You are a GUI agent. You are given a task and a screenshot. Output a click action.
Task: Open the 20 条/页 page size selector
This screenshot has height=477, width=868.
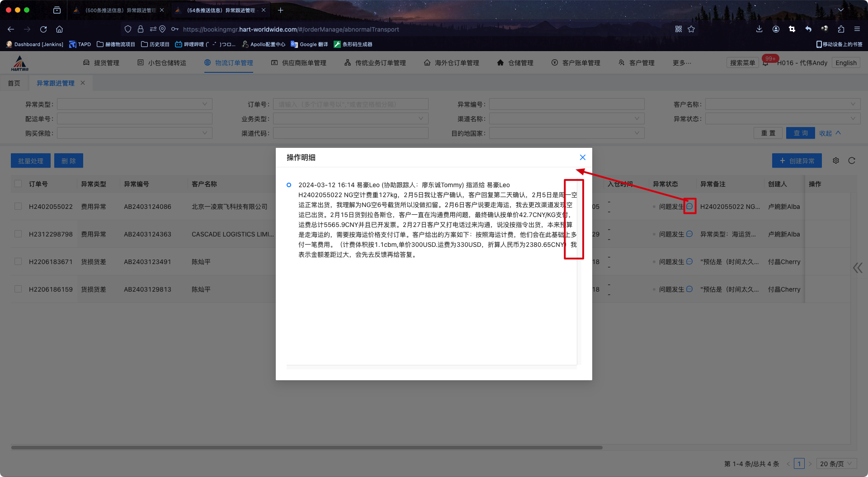coord(836,464)
